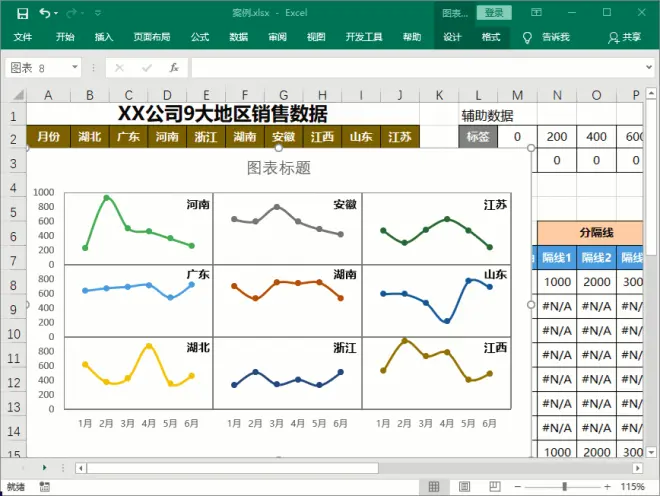Open chart tools 设计 tab
The image size is (660, 496).
tap(452, 37)
